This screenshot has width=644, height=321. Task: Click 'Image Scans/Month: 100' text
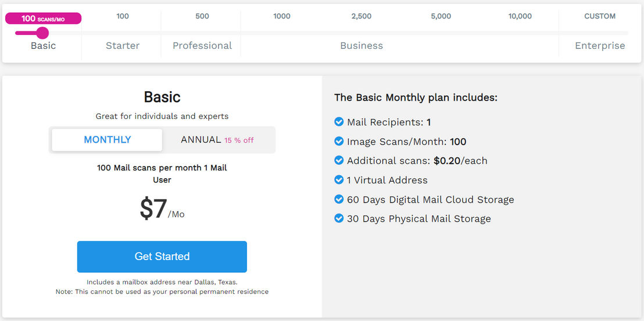point(407,142)
